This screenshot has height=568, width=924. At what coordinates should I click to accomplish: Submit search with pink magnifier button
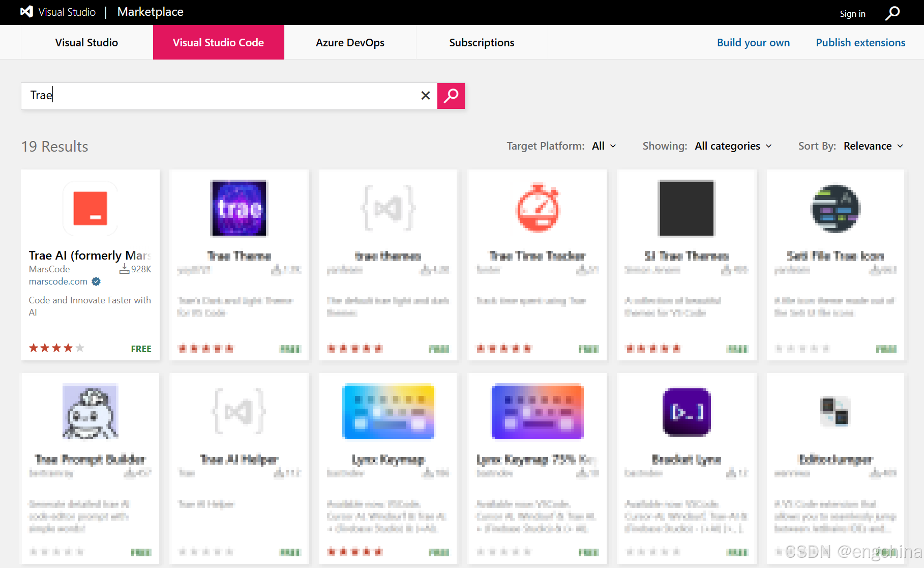[451, 96]
